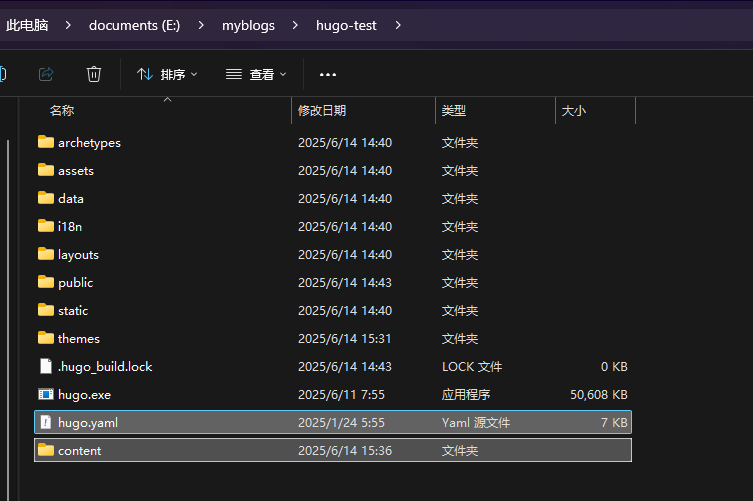This screenshot has width=753, height=501.
Task: Click hugo.yaml date 2025/1/24 5:55
Action: click(x=341, y=423)
